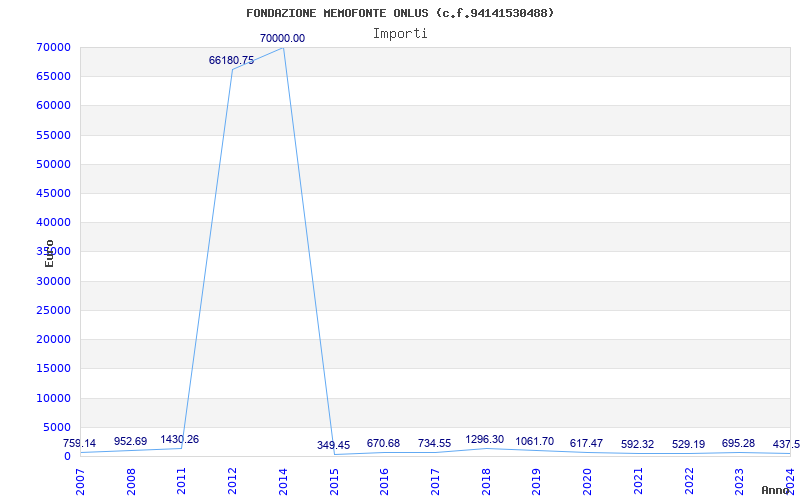Click the 2015 data point on the line

[x=334, y=454]
